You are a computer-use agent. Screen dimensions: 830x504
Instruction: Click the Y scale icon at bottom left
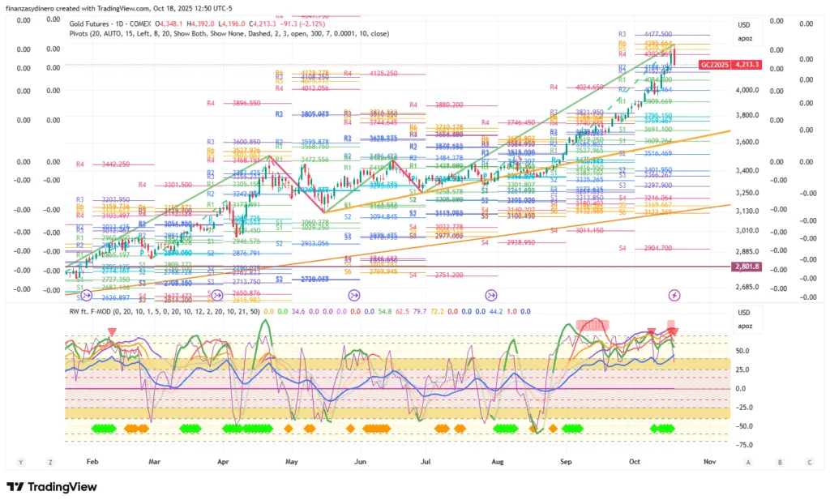pos(20,462)
